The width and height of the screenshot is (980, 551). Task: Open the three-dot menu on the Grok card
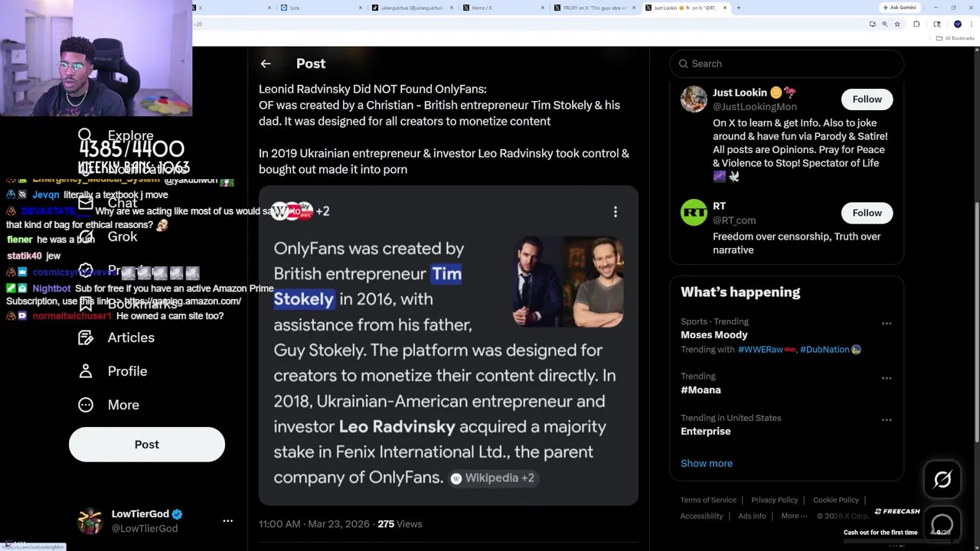pos(615,212)
